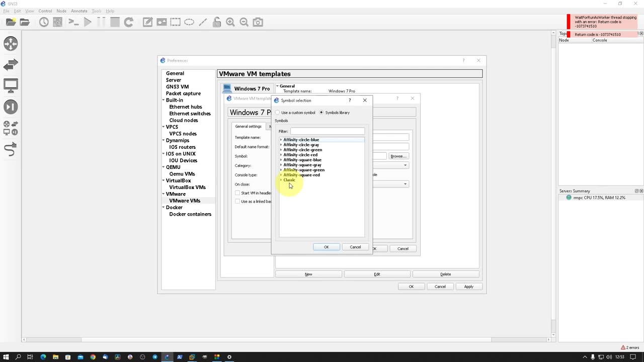Image resolution: width=644 pixels, height=362 pixels.
Task: Open the Control menu
Action: (x=45, y=11)
